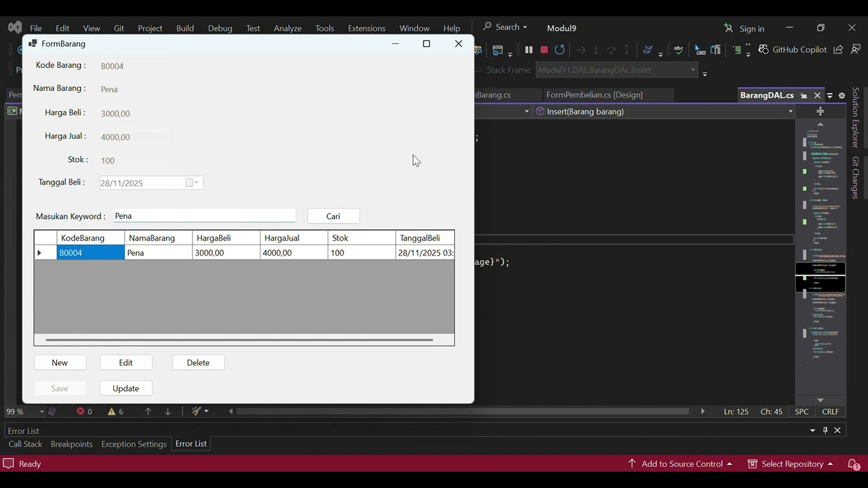
Task: Switch to FormPembelian.cs [Design] tab
Action: tap(594, 95)
